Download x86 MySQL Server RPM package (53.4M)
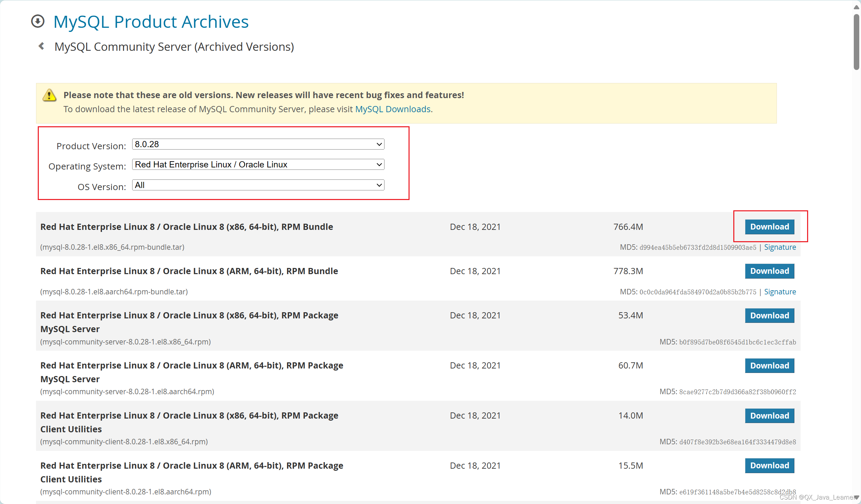 (x=769, y=316)
